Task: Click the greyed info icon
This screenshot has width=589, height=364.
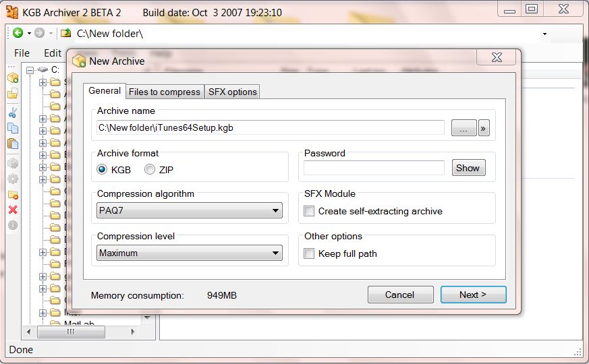Action: click(13, 225)
